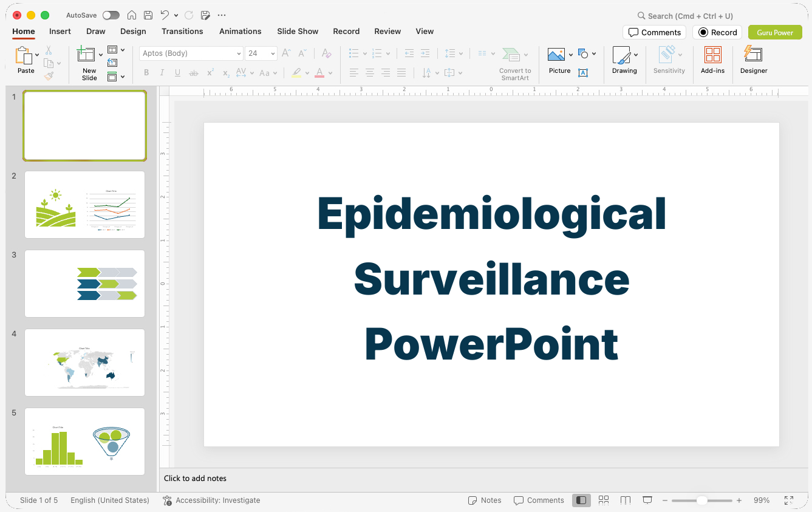Increase indent level icon

pyautogui.click(x=425, y=53)
